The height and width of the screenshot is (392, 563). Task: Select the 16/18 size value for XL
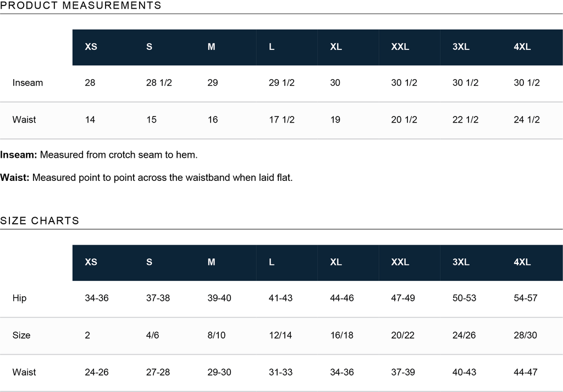(x=342, y=335)
